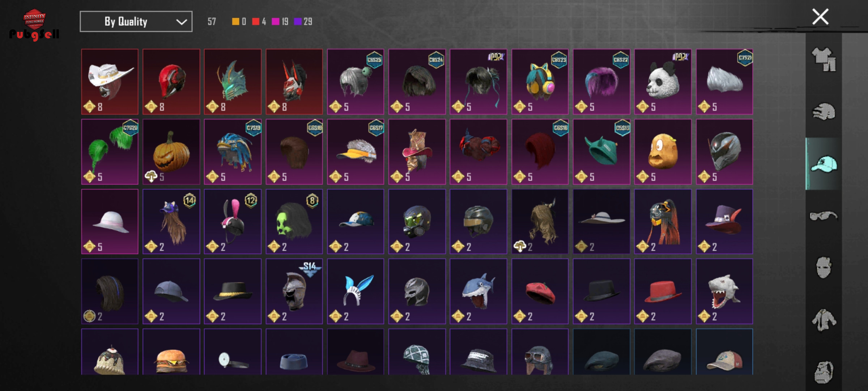This screenshot has width=868, height=391.
Task: Select the pink quality swatch showing 19
Action: pyautogui.click(x=276, y=22)
